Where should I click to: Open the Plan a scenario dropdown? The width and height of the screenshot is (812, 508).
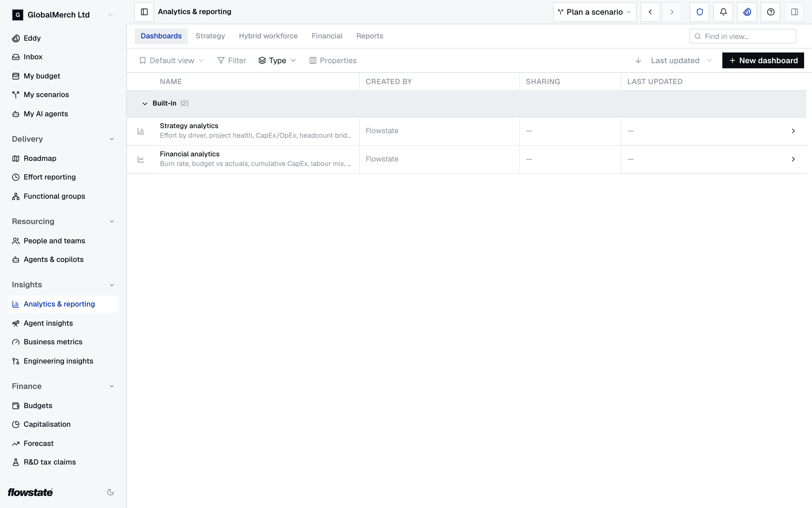[x=595, y=12]
